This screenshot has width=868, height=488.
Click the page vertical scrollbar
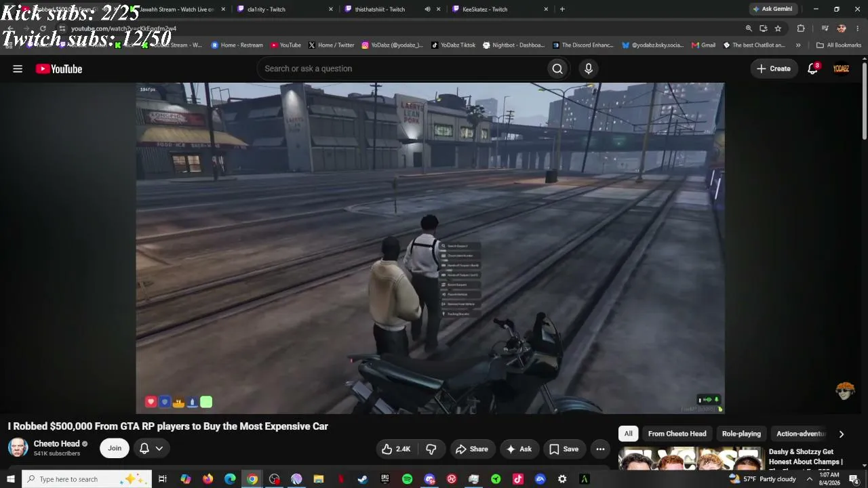[x=865, y=102]
